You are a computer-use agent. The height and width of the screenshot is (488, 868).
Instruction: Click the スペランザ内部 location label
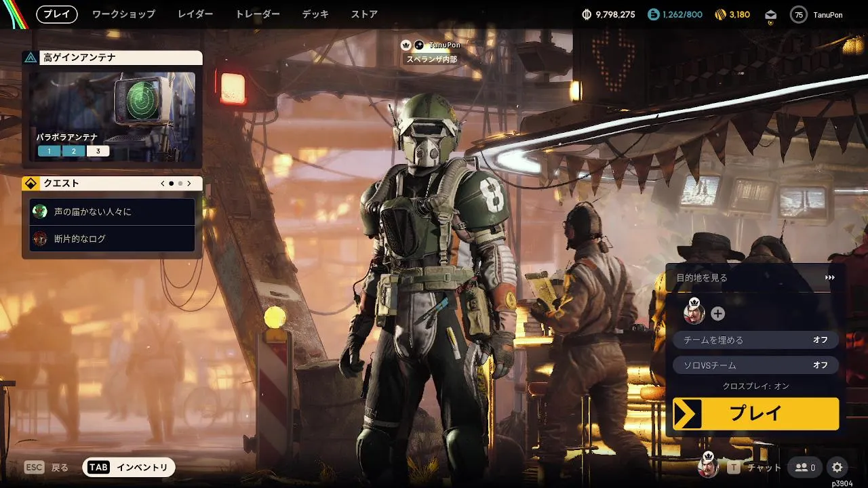point(431,59)
